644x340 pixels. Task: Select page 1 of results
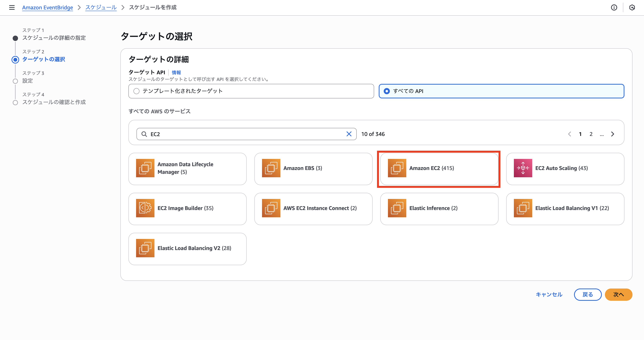580,134
